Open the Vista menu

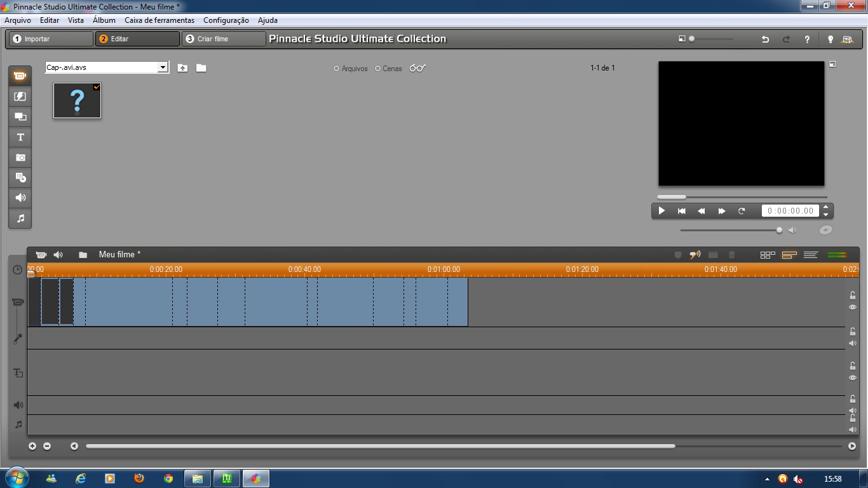(x=76, y=20)
